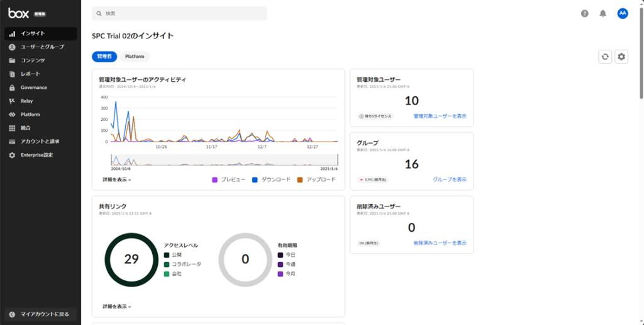Image resolution: width=644 pixels, height=325 pixels.
Task: Open Governance from the sidebar
Action: tap(33, 88)
